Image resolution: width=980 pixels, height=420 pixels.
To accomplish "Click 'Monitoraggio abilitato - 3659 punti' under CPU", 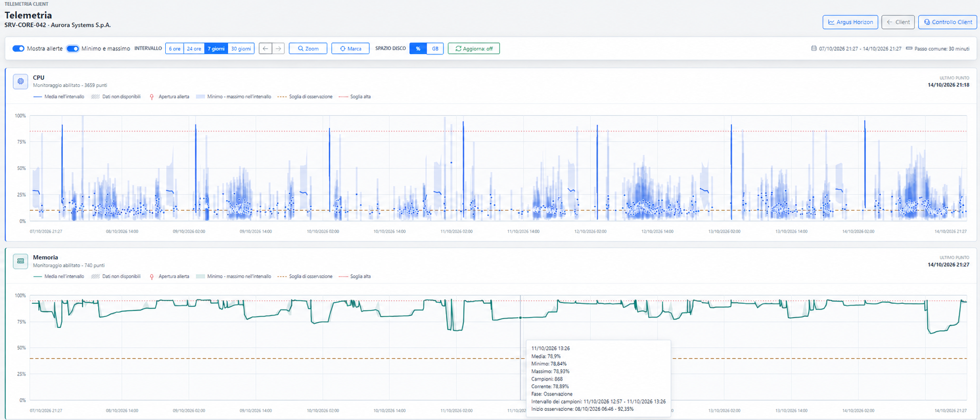I will 70,85.
